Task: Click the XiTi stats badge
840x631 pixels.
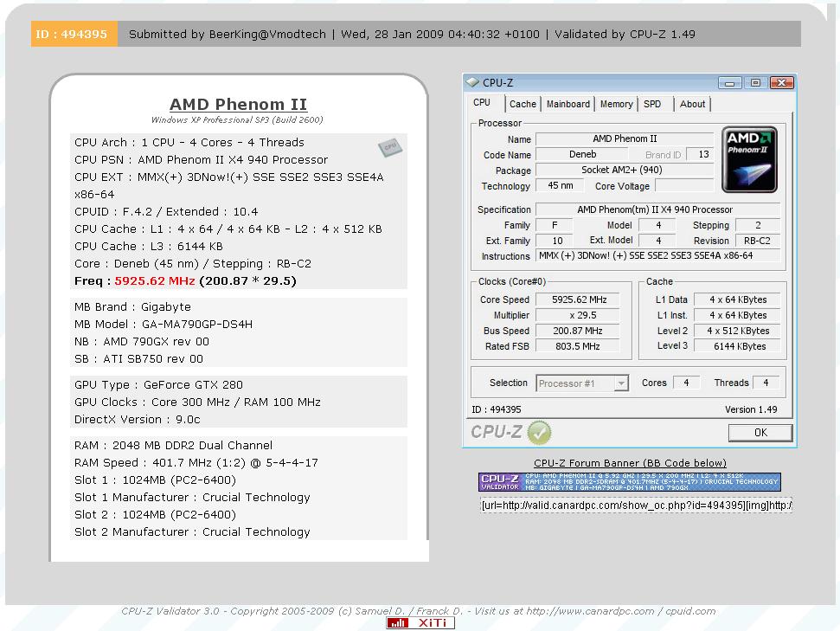Action: [420, 622]
